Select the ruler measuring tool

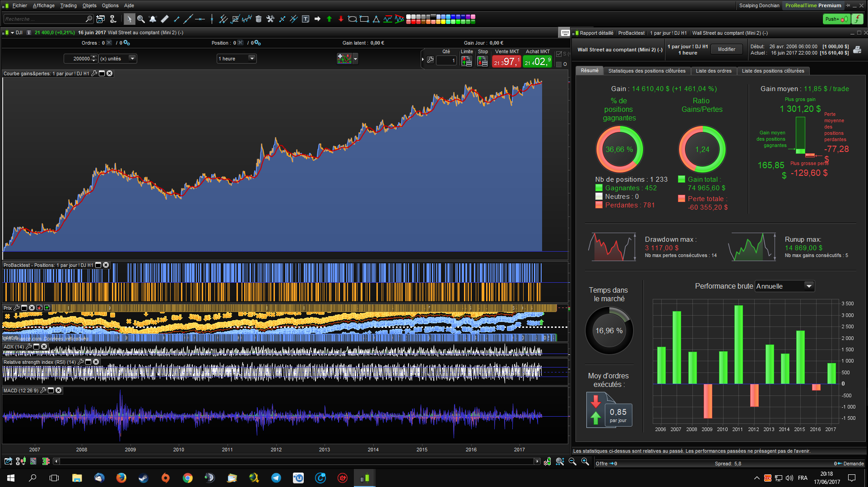pyautogui.click(x=165, y=19)
